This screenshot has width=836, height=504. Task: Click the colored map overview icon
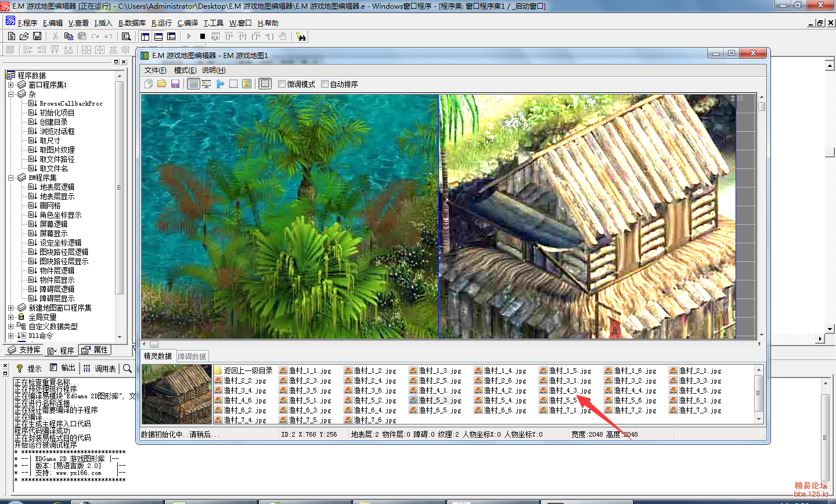tap(247, 84)
